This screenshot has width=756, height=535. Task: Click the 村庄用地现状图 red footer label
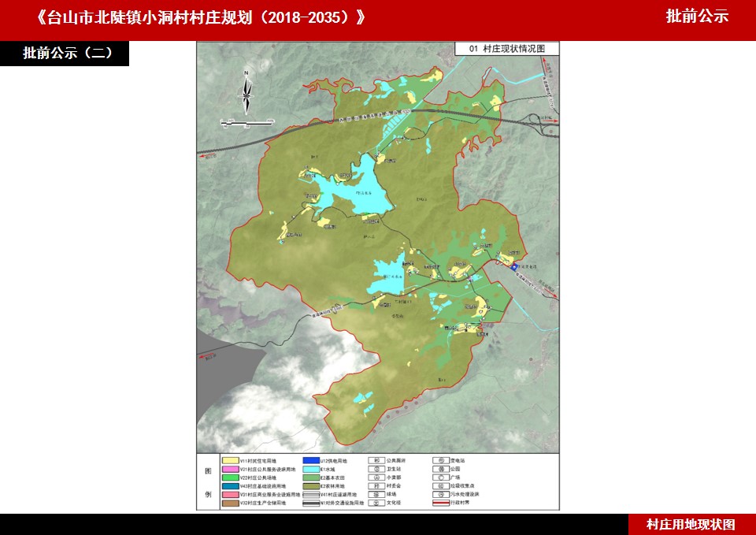[x=691, y=525]
